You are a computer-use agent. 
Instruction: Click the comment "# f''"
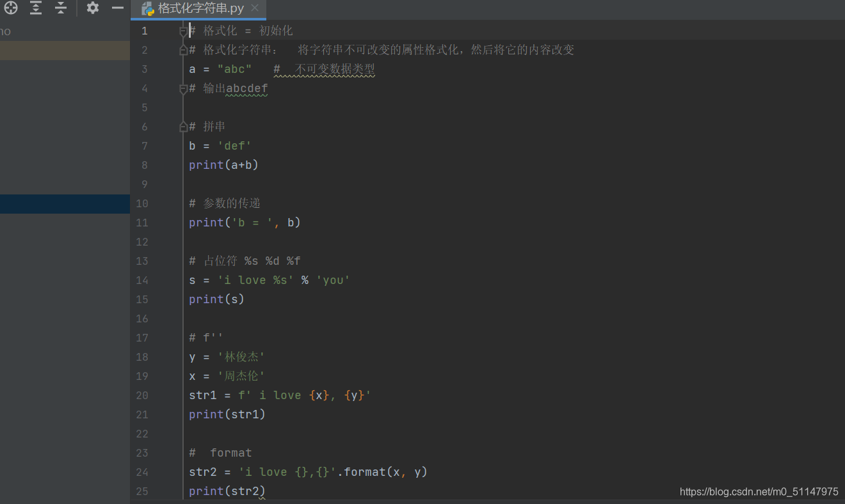click(x=206, y=338)
